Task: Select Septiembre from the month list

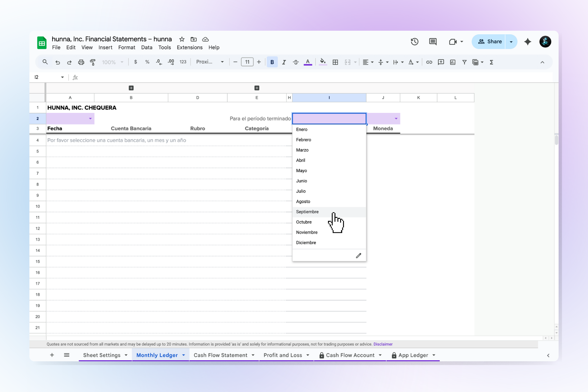Action: tap(307, 212)
